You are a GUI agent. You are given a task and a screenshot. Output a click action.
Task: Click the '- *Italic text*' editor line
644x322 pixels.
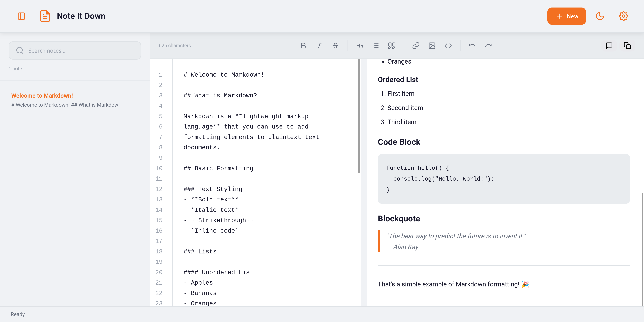click(211, 210)
